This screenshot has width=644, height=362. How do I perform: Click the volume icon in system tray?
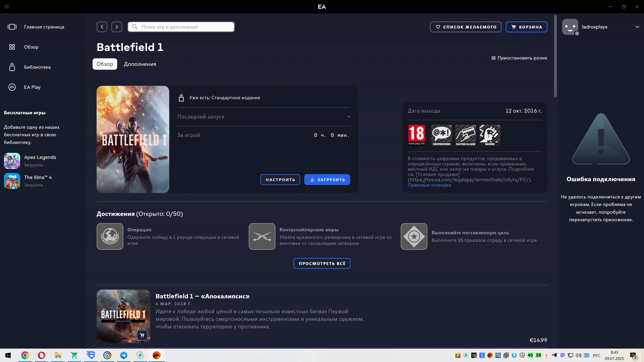tap(578, 355)
